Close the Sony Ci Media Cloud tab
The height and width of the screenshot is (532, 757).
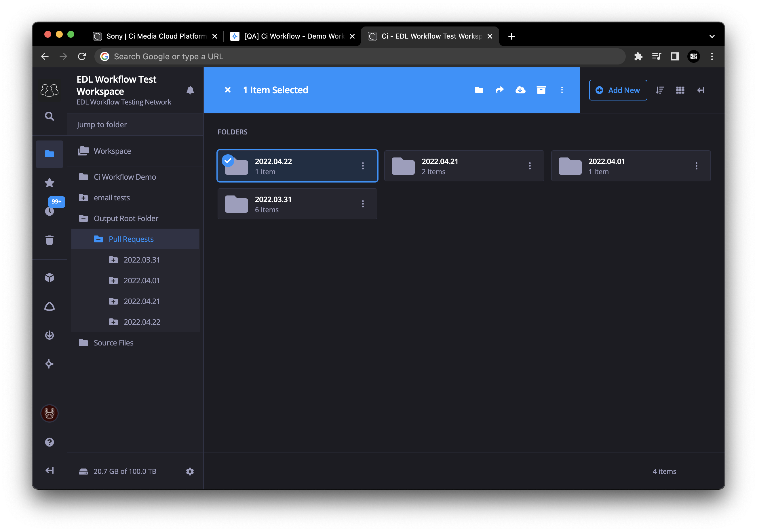tap(215, 36)
